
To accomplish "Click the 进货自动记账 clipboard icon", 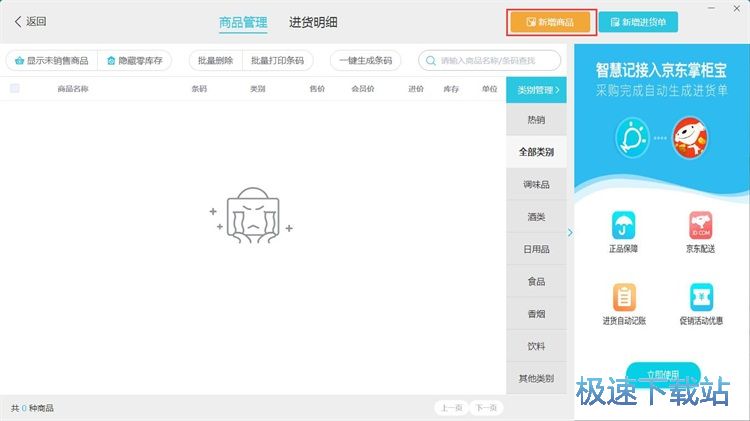I will coord(624,297).
